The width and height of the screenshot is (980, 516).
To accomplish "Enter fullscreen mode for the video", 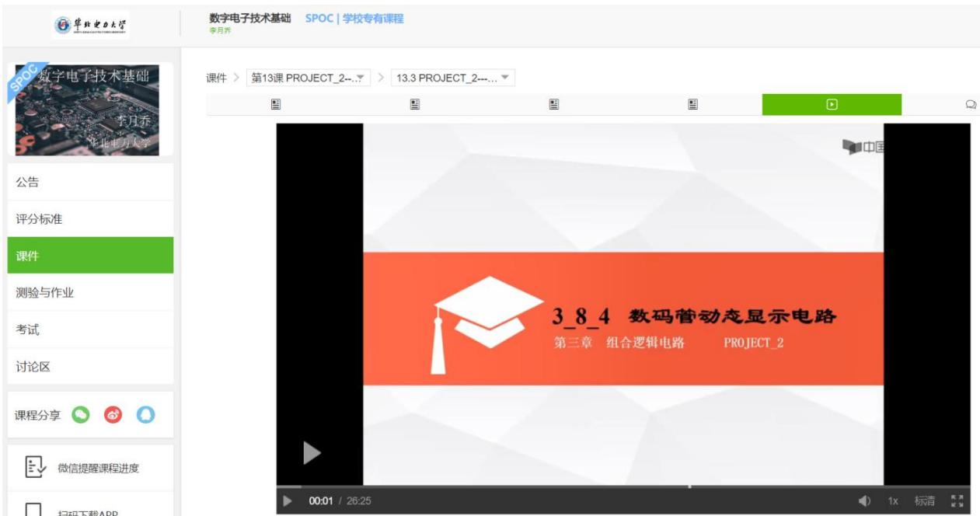I will coord(957,501).
